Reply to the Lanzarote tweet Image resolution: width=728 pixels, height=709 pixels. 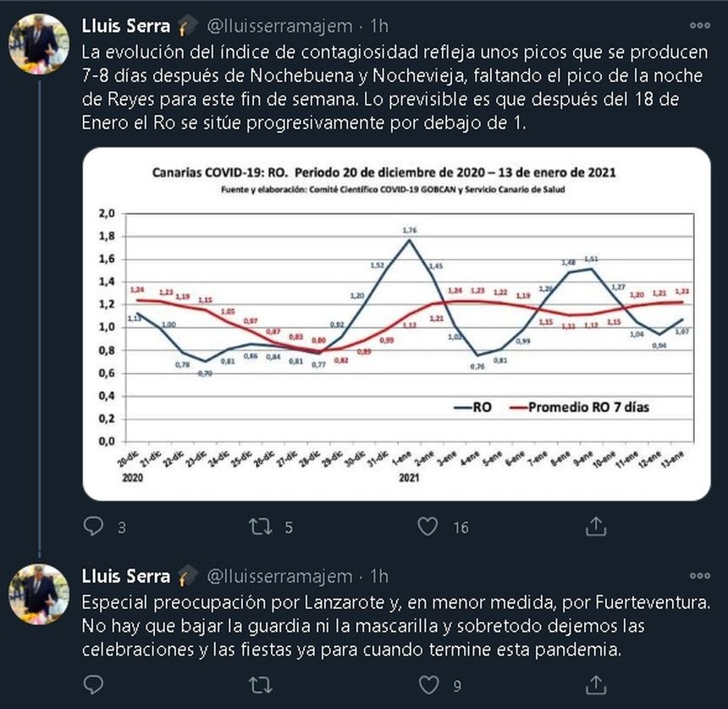point(94,684)
